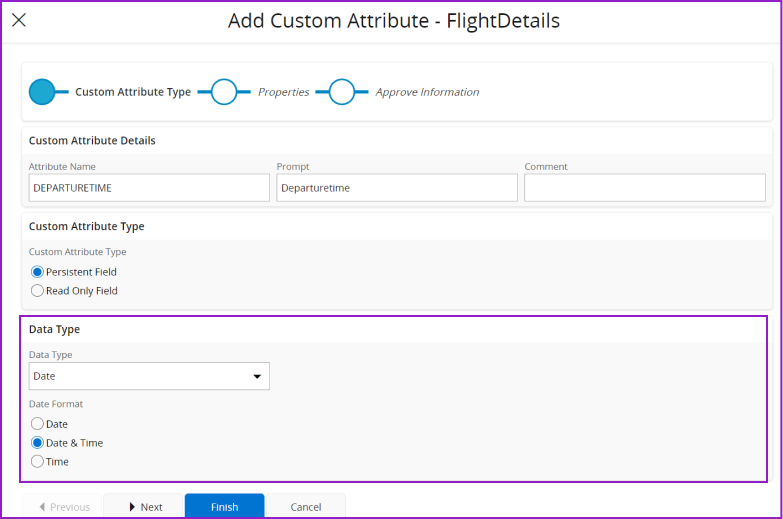Click the Custom Attribute Type step circle

pos(42,92)
